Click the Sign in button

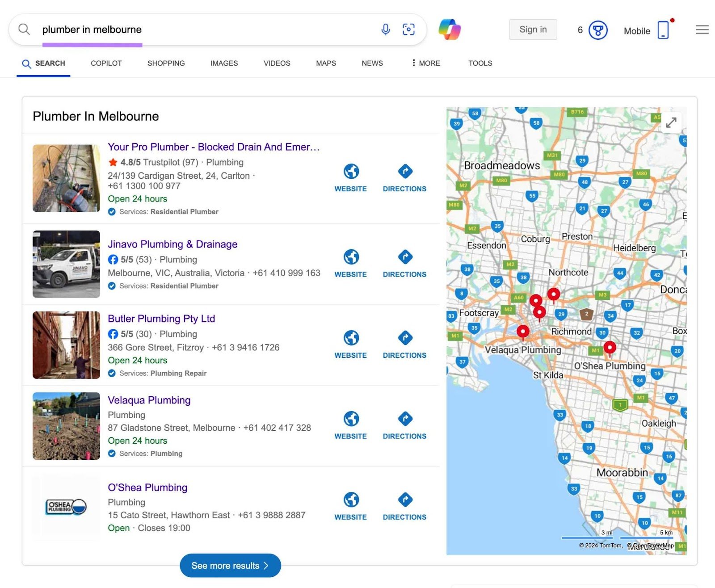(533, 29)
